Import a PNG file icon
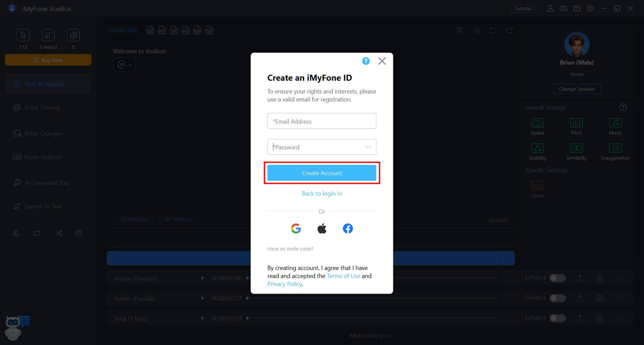Viewport: 644px width, 345px height. pos(185,30)
